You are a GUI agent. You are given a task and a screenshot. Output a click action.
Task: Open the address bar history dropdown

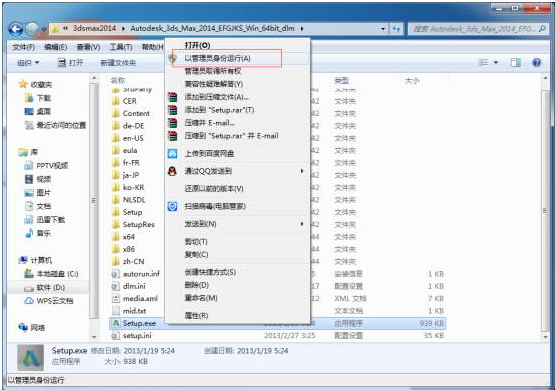(383, 29)
